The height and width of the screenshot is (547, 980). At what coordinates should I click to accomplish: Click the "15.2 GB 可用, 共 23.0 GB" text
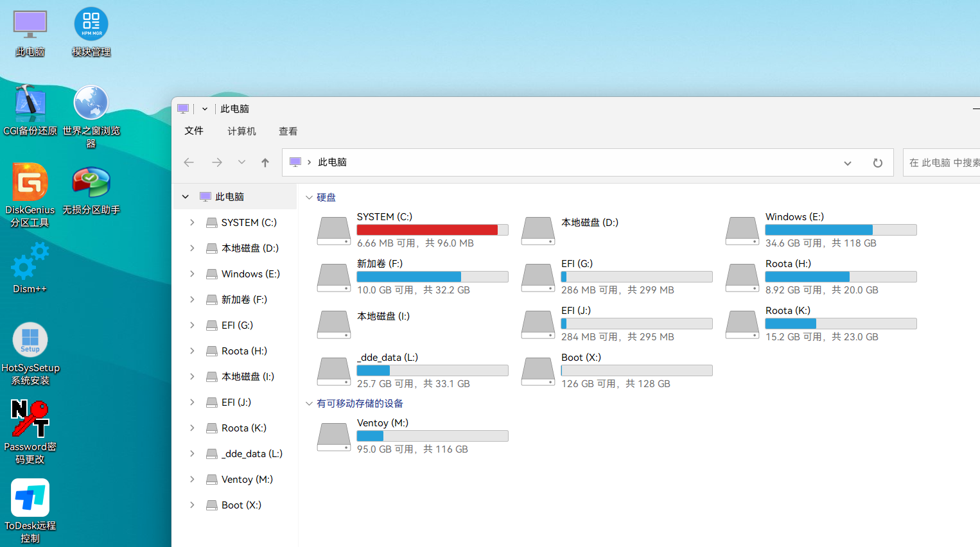tap(822, 337)
